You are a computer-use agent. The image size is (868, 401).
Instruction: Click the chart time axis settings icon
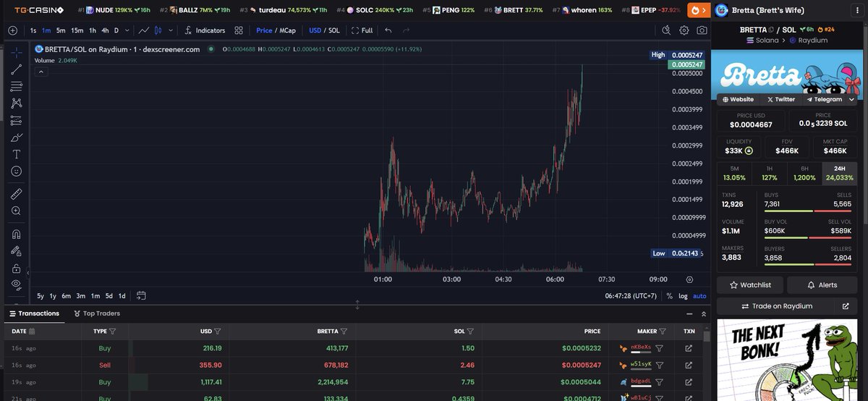point(689,279)
